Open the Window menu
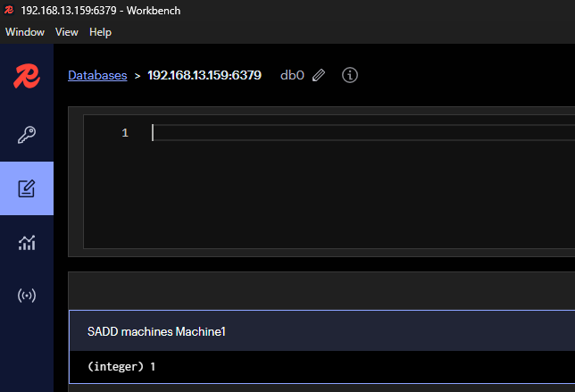This screenshot has height=392, width=575. click(25, 32)
